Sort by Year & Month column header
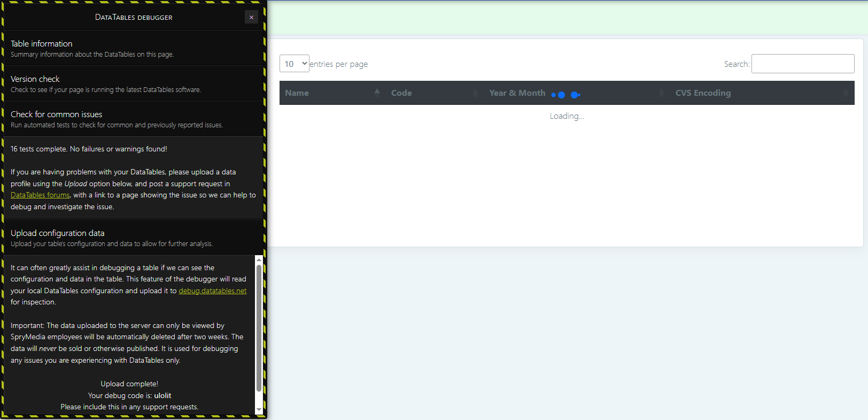 tap(517, 93)
